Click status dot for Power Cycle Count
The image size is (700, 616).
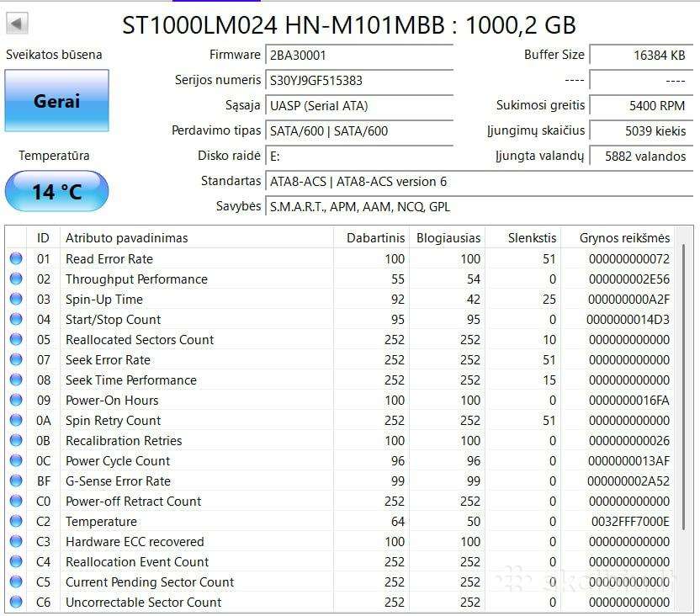tap(16, 460)
